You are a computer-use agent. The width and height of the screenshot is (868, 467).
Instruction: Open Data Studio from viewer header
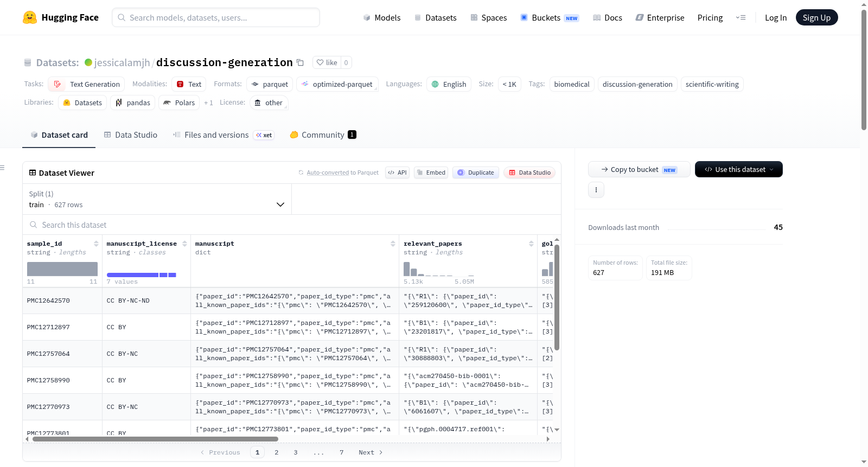tap(529, 172)
